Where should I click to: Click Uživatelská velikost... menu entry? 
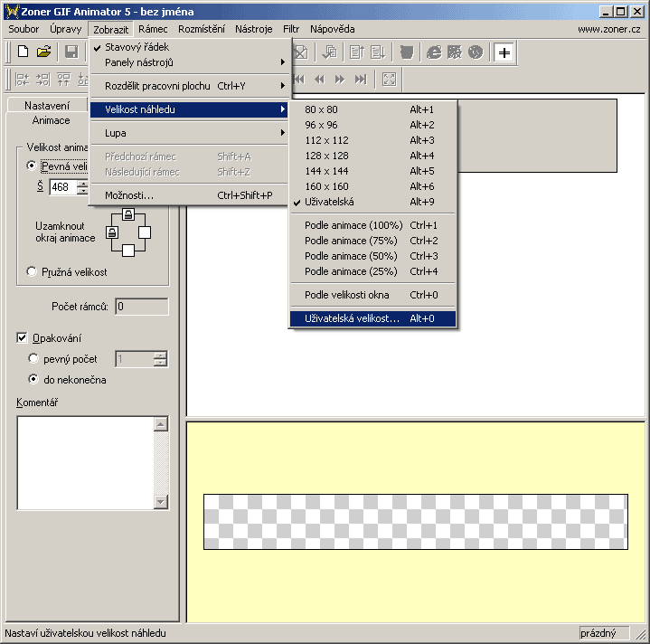[x=372, y=318]
